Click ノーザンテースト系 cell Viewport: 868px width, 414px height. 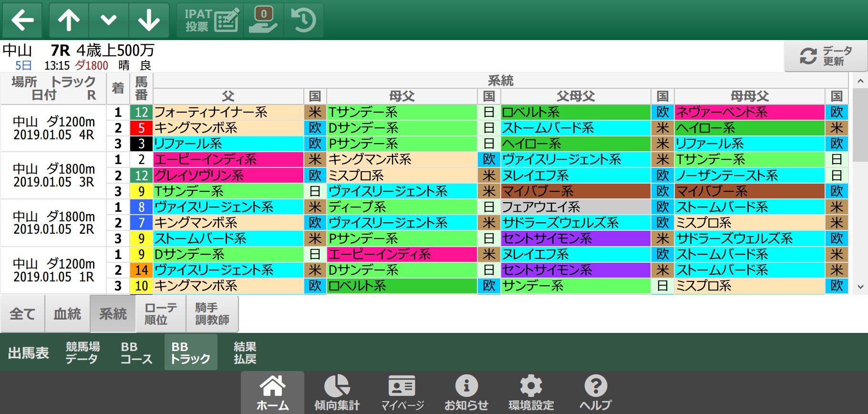pos(749,176)
